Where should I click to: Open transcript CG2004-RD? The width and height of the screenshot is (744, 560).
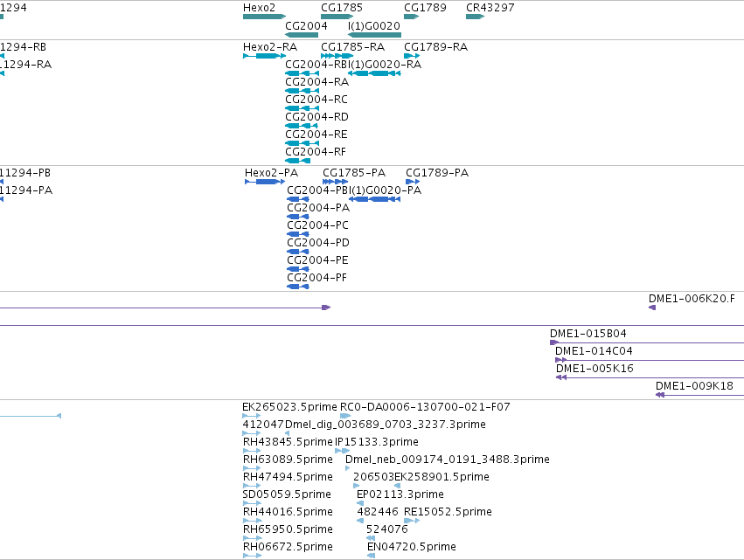click(x=317, y=117)
